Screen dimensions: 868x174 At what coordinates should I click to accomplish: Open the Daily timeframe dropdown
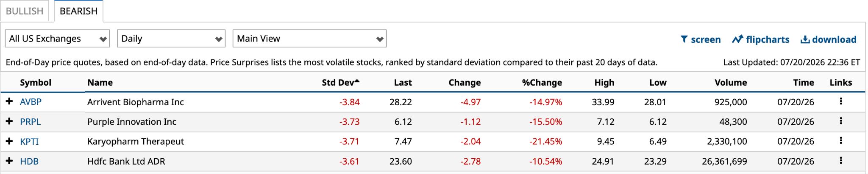171,39
